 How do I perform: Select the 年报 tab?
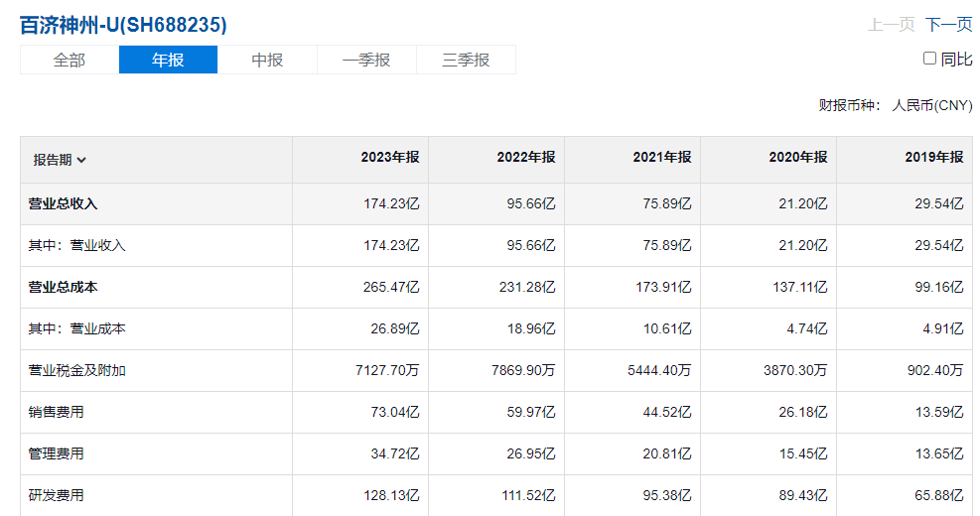168,60
